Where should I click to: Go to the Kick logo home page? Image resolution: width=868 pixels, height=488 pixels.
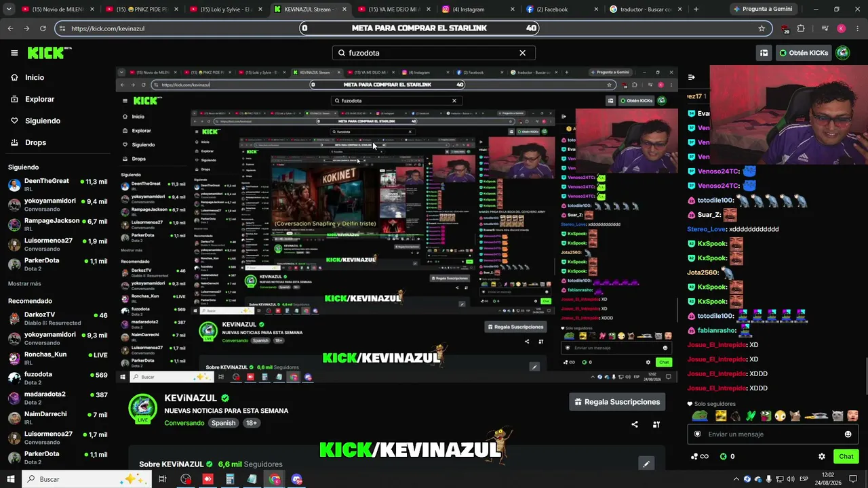pos(50,53)
